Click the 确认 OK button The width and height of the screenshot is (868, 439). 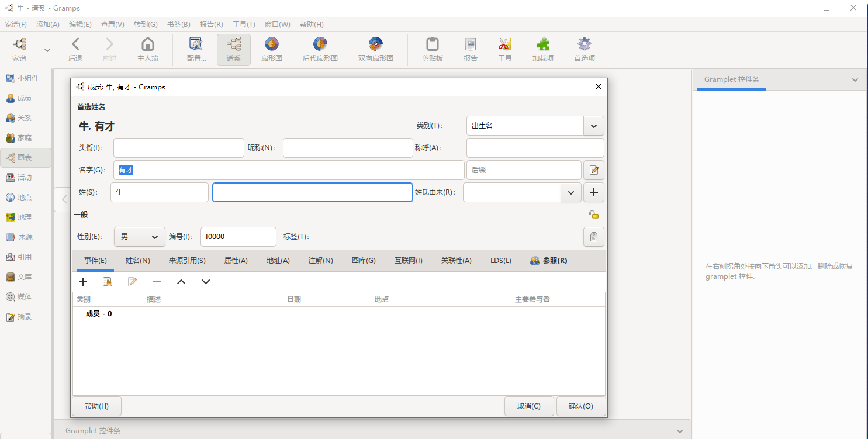[x=580, y=406]
